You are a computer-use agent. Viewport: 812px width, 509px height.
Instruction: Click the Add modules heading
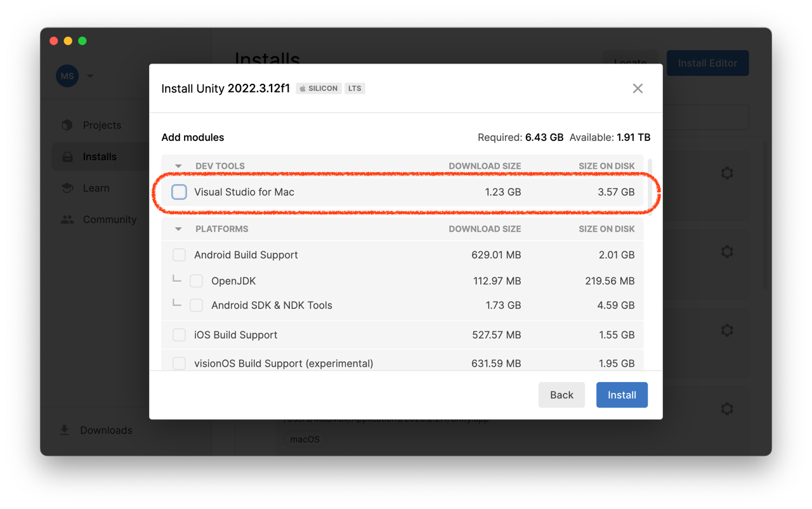coord(193,137)
